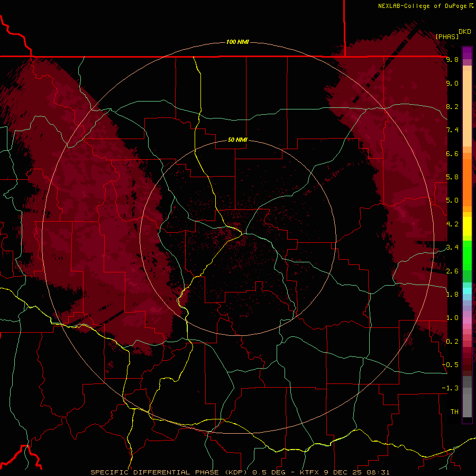Click the 1.0 legend value

point(452,318)
